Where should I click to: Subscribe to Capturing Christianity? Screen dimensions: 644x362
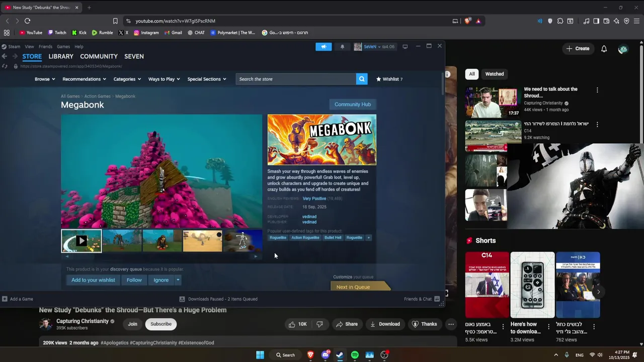[x=161, y=324]
